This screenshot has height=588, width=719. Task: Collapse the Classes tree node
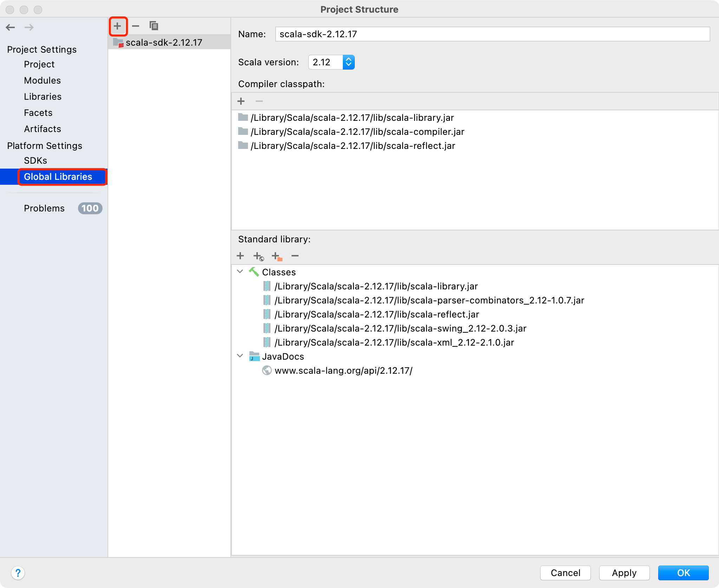click(x=240, y=272)
